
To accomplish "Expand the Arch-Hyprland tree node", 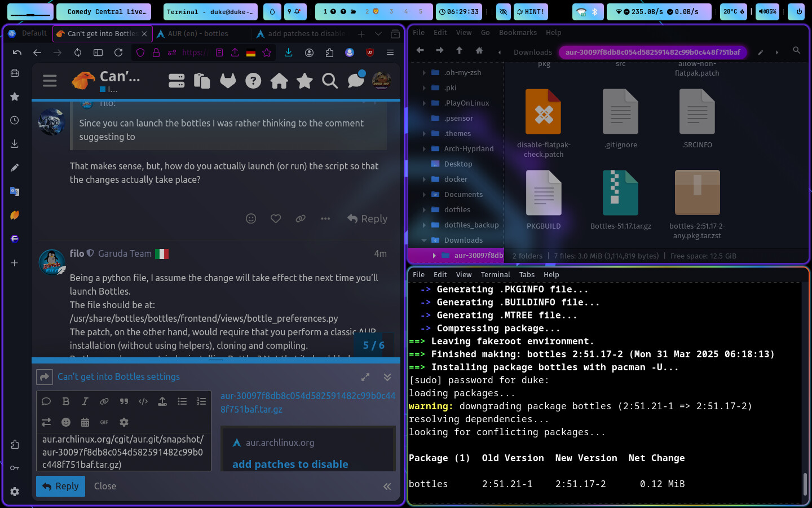I will 424,148.
